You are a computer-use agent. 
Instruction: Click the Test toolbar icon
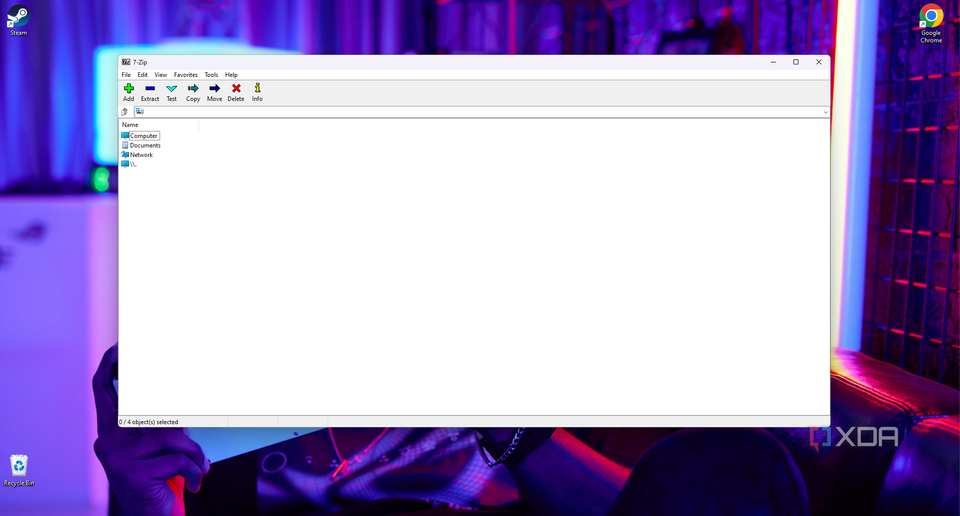pos(171,89)
